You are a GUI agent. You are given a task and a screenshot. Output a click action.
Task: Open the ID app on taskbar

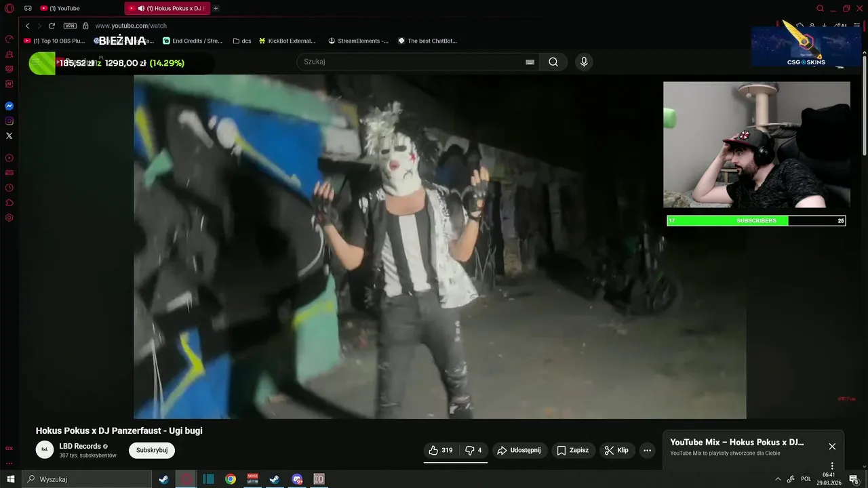click(x=319, y=479)
